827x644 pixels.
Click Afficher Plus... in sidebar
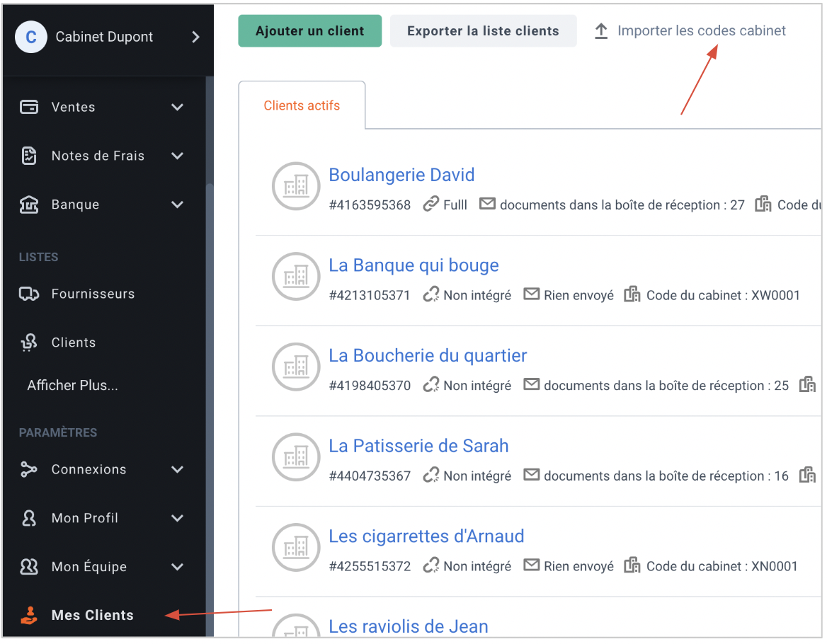[73, 385]
